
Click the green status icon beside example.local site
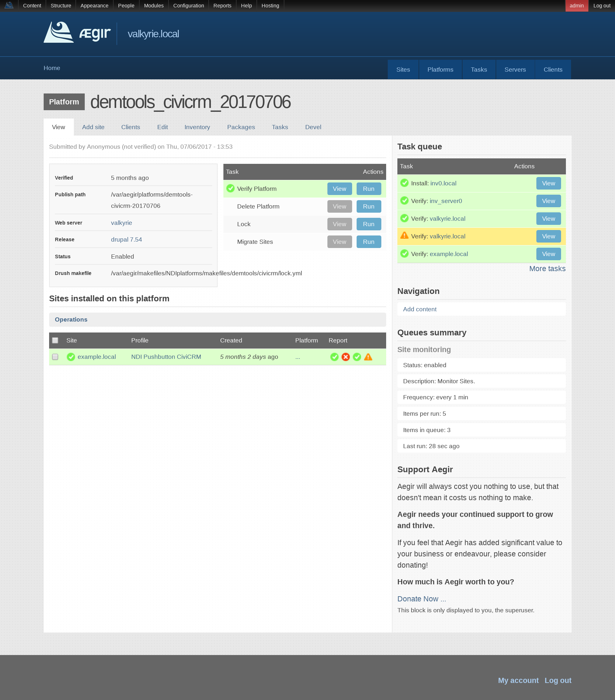click(x=71, y=357)
